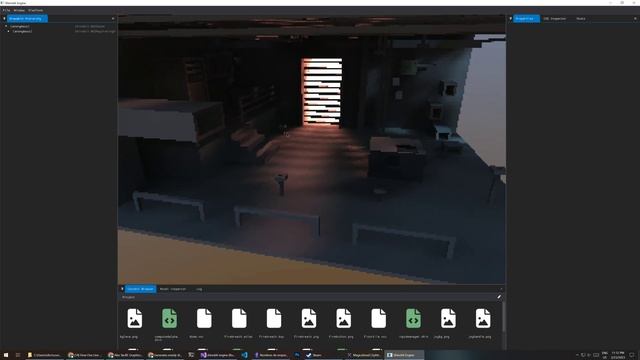640x360 pixels.
Task: Select the first green code file icon
Action: (x=169, y=318)
